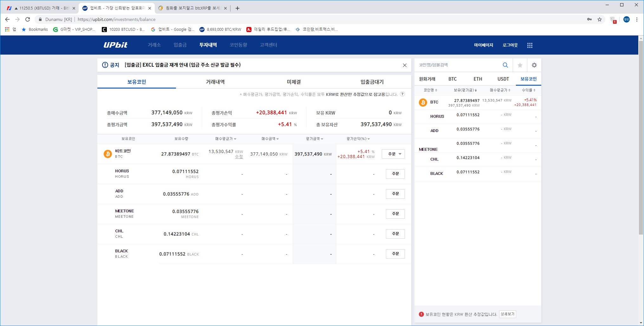Sort by 평가손익(%) column
Viewport: 644px width, 326px height.
point(358,139)
